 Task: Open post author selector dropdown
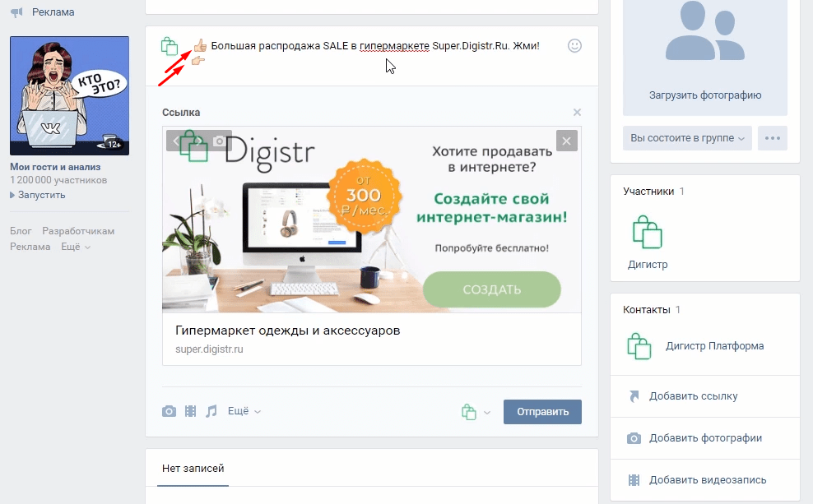tap(476, 412)
